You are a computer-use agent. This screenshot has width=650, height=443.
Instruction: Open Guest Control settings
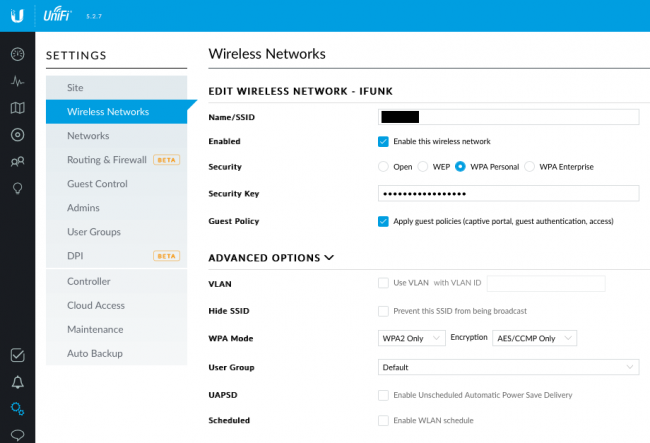(116, 184)
